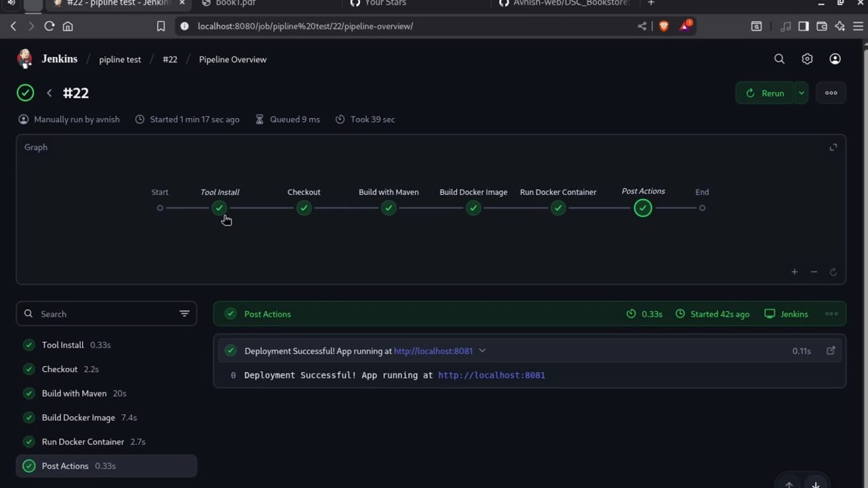Open the Post Actions stage three-dot menu

[x=831, y=314]
